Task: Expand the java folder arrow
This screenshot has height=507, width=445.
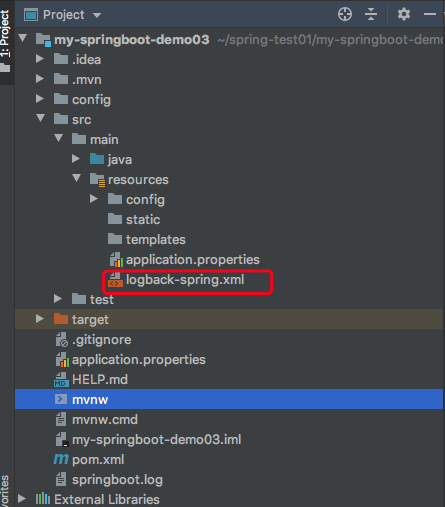Action: (x=76, y=159)
